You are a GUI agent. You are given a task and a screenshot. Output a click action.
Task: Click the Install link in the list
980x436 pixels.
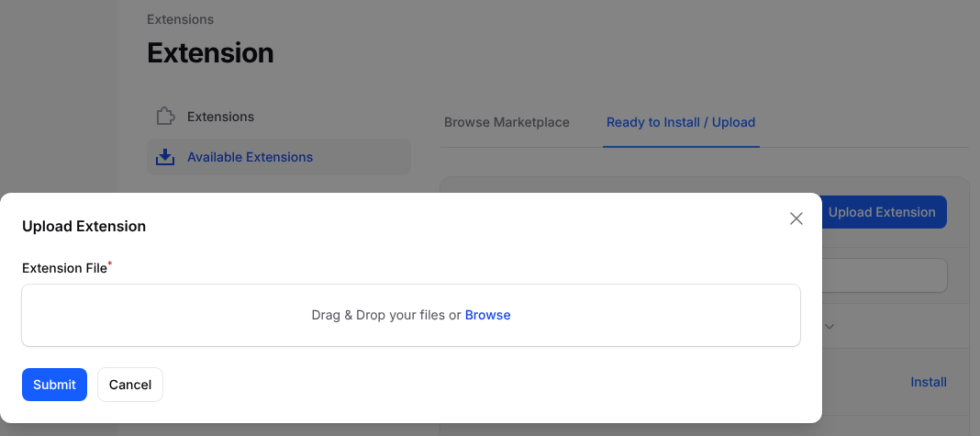point(928,382)
